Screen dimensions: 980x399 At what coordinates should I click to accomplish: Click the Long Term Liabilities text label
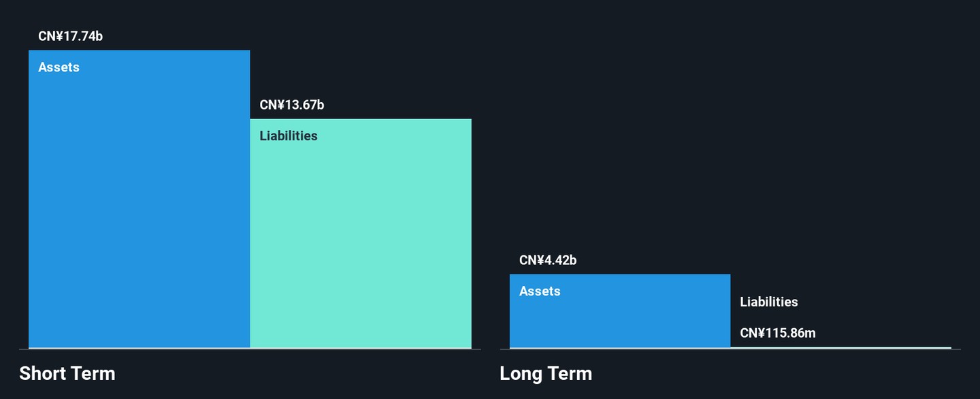769,302
